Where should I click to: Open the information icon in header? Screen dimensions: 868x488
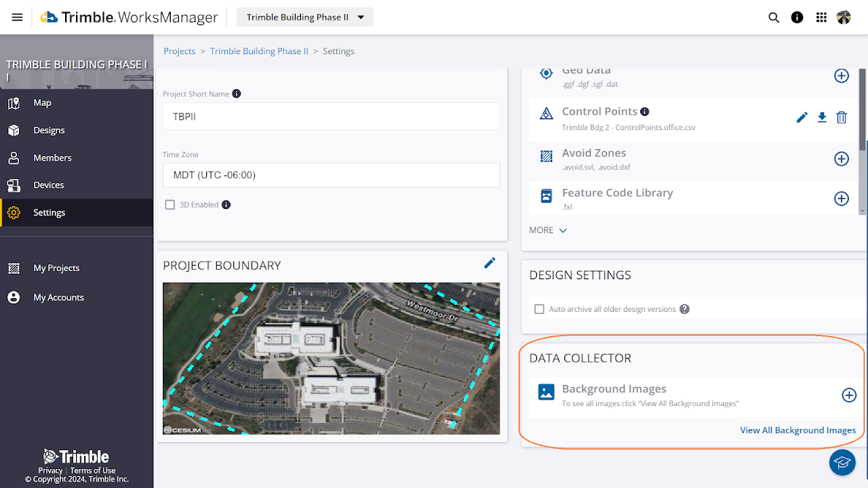[797, 18]
